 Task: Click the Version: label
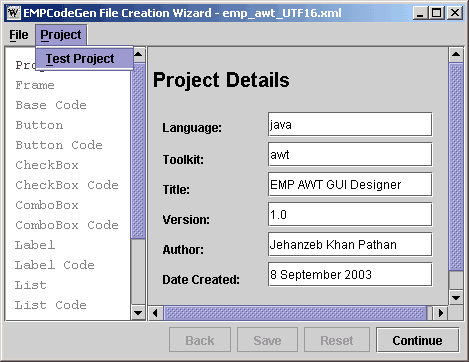[x=186, y=220]
